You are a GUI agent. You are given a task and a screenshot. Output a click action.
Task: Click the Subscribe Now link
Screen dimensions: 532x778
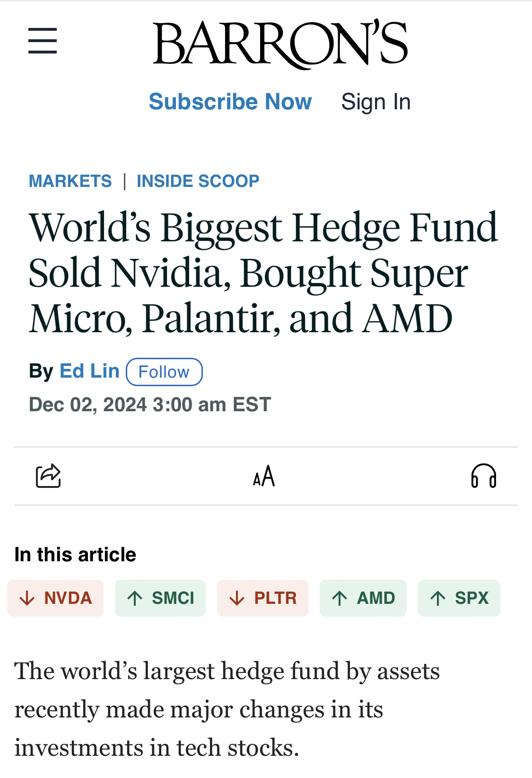(230, 102)
